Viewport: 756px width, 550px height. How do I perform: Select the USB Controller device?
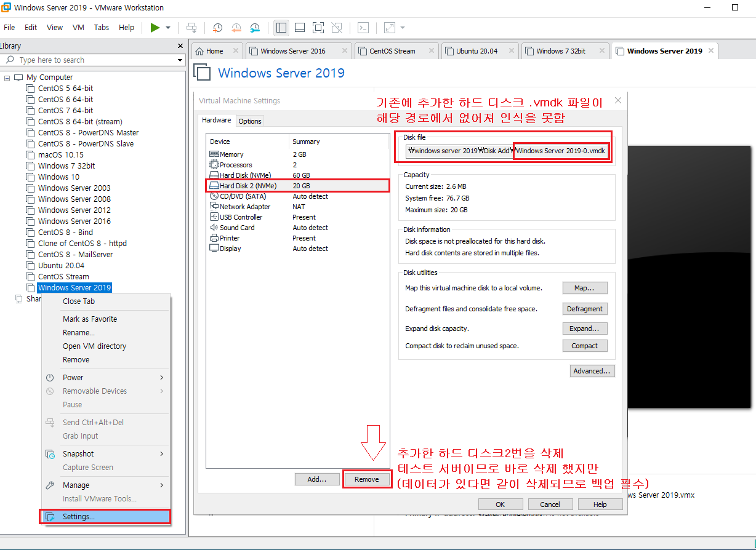pyautogui.click(x=297, y=217)
